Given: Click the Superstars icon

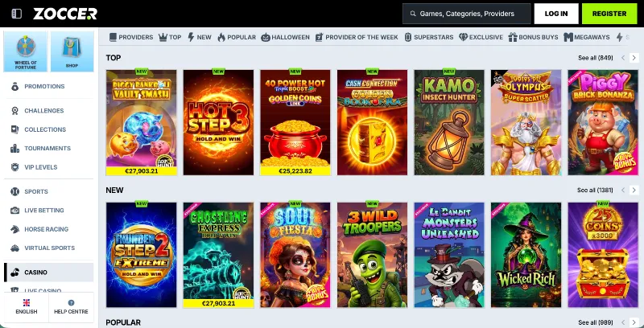Looking at the screenshot, I should [x=408, y=37].
